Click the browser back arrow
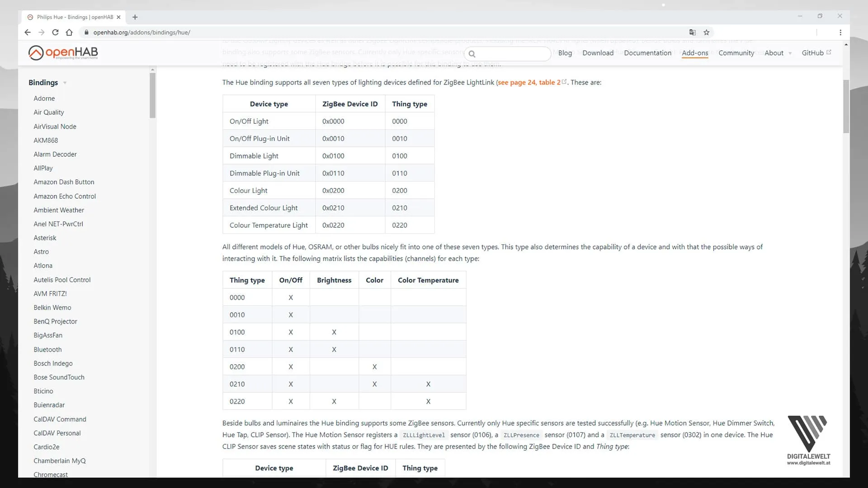 28,32
